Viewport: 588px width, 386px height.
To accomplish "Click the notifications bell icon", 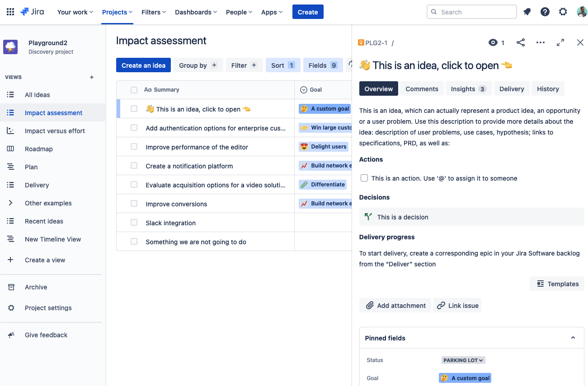I will (x=527, y=12).
